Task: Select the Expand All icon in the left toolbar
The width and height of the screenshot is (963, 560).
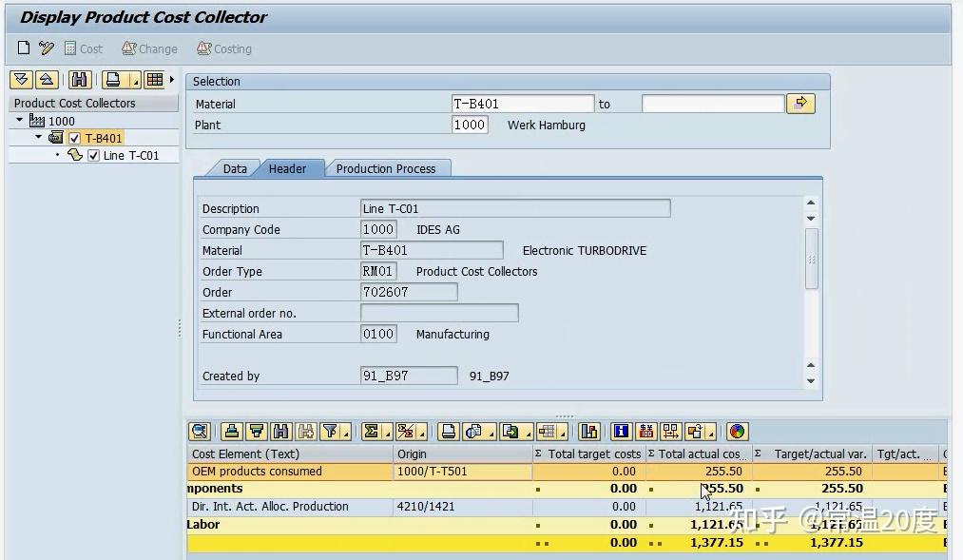Action: tap(20, 80)
